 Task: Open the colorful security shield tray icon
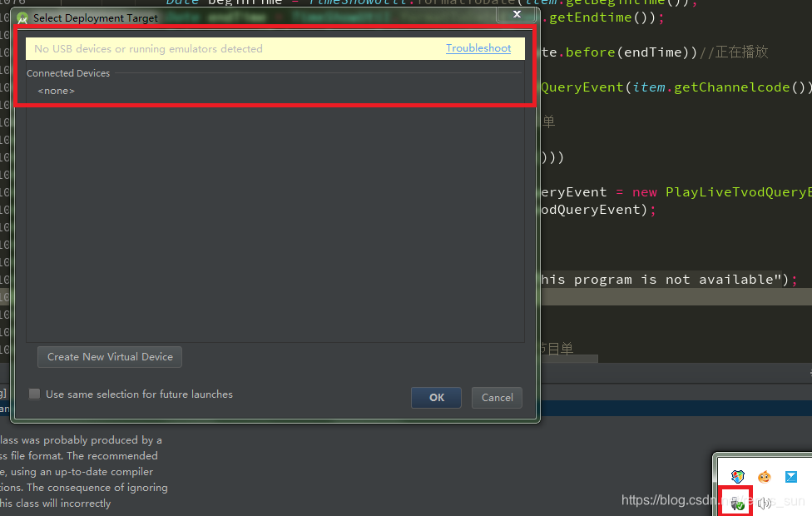point(737,476)
